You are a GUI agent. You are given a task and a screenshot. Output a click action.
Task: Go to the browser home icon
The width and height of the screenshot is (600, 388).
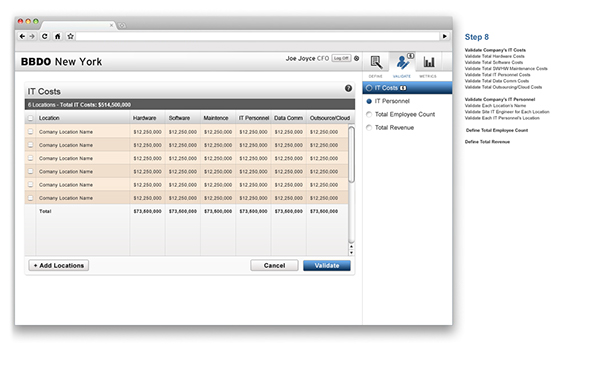[57, 36]
